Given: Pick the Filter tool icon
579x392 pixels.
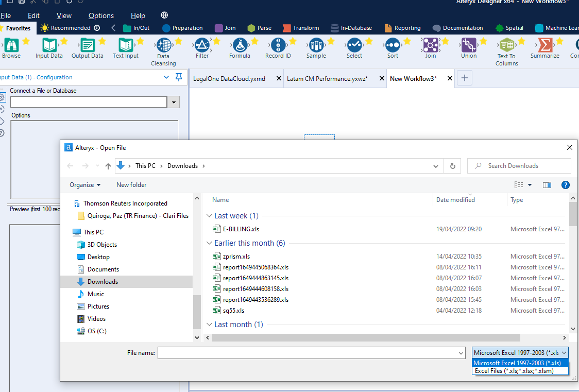Looking at the screenshot, I should pos(202,45).
